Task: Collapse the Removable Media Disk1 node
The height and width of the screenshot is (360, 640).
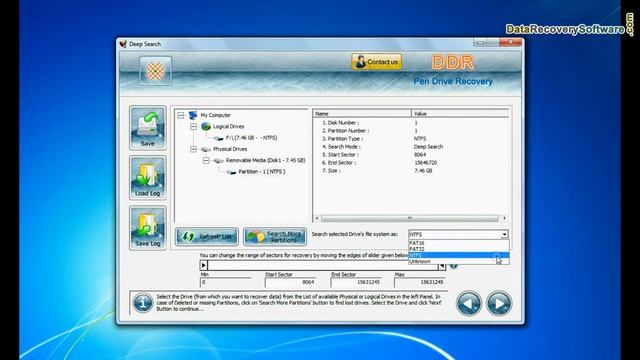Action: [x=206, y=161]
